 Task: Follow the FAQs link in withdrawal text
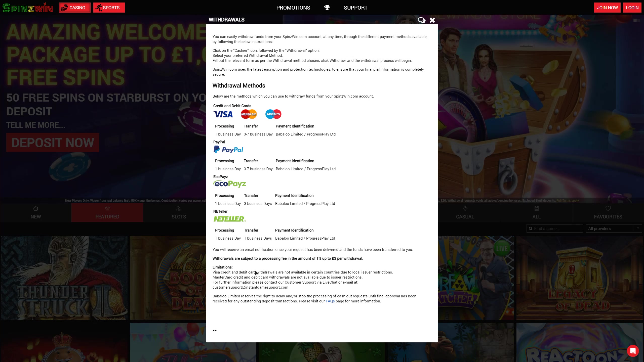pos(330,301)
